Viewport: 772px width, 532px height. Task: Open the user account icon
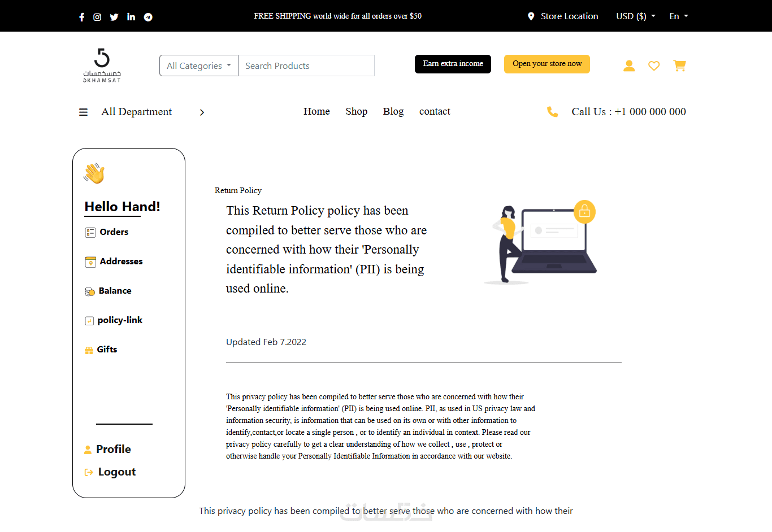[x=629, y=66]
